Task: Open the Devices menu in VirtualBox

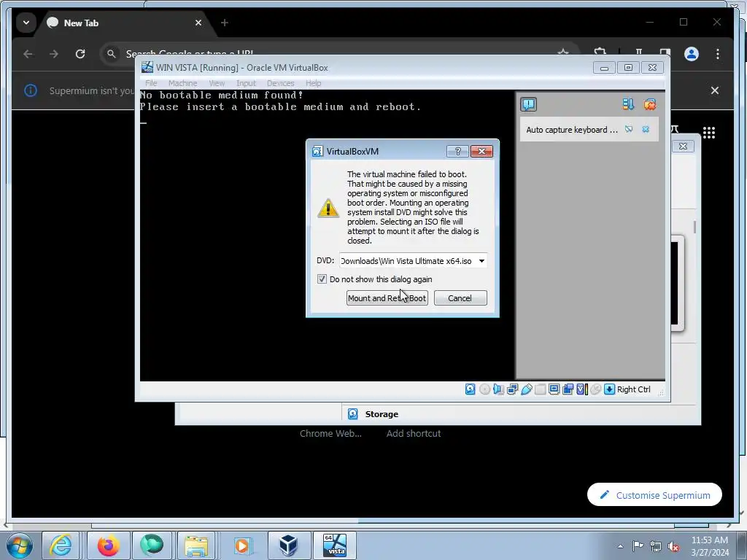Action: tap(281, 83)
